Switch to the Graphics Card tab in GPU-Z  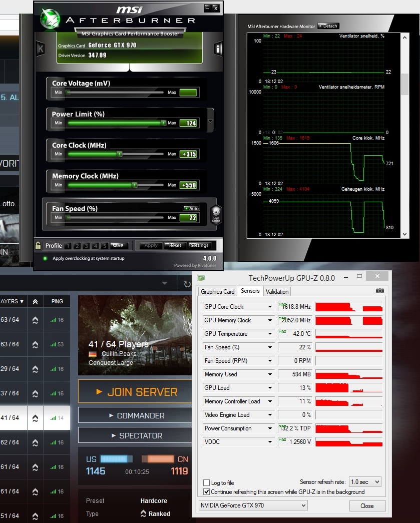(x=217, y=291)
